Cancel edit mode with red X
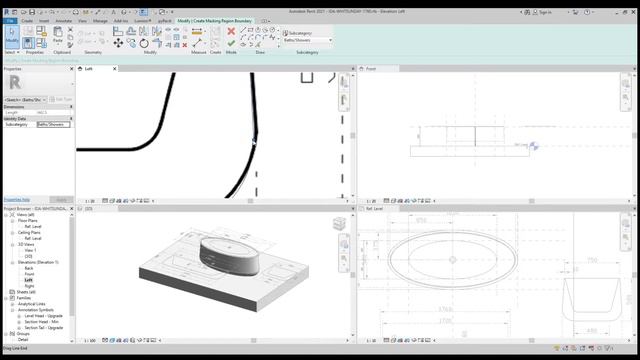This screenshot has height=360, width=640. click(x=231, y=31)
